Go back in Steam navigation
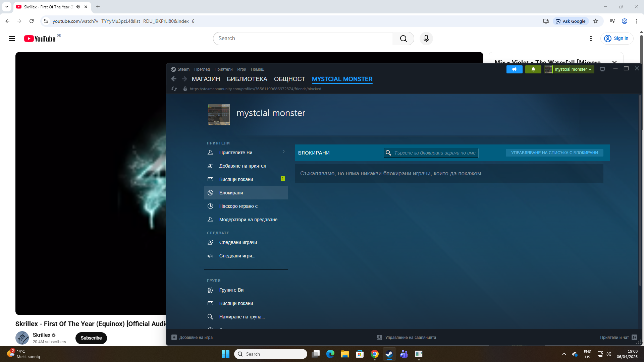This screenshot has height=362, width=644. 174,79
